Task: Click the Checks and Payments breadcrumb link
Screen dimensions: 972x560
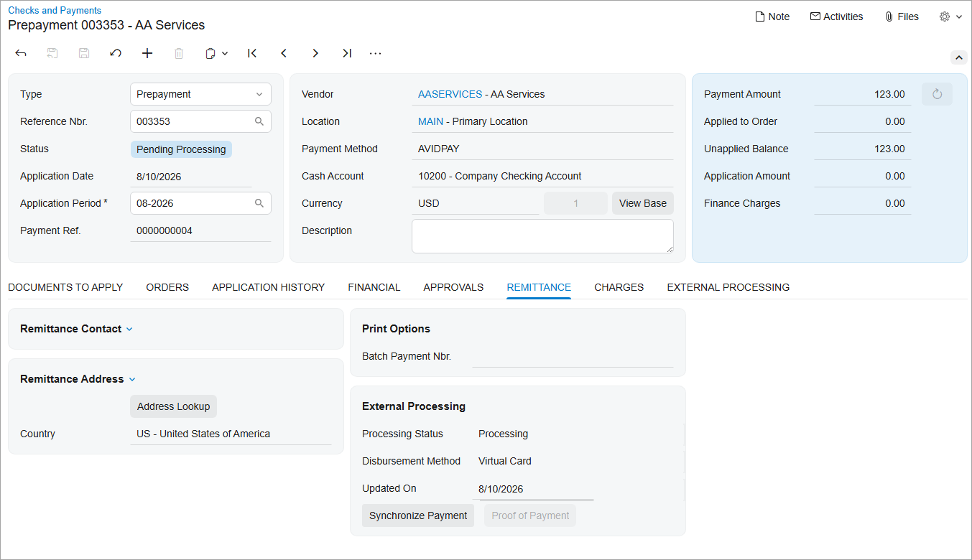Action: point(55,11)
